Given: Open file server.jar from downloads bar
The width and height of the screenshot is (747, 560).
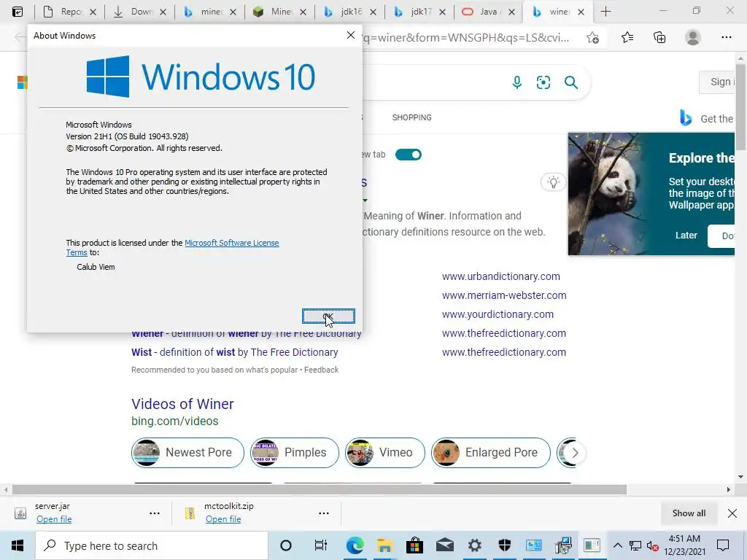Looking at the screenshot, I should [54, 519].
